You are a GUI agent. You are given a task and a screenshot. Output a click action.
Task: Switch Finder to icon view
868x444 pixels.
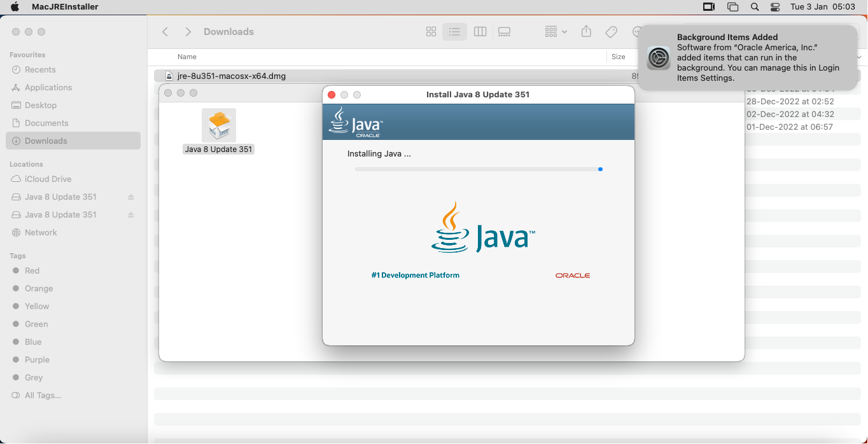431,32
